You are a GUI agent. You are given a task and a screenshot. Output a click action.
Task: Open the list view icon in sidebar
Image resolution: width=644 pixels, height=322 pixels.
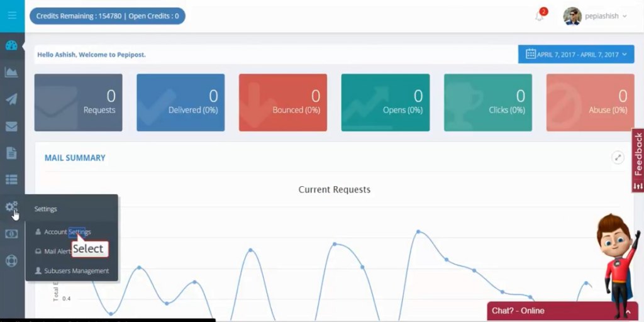click(x=11, y=179)
